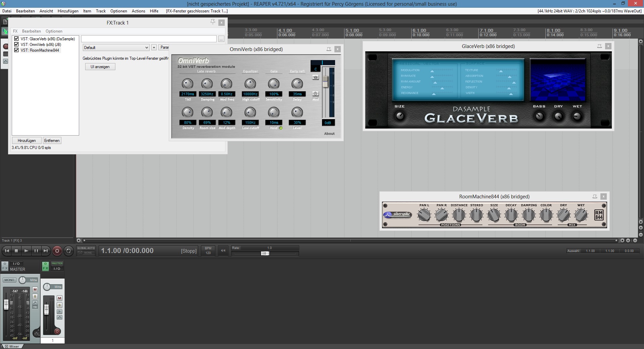Jump to project end in transport

tap(46, 251)
